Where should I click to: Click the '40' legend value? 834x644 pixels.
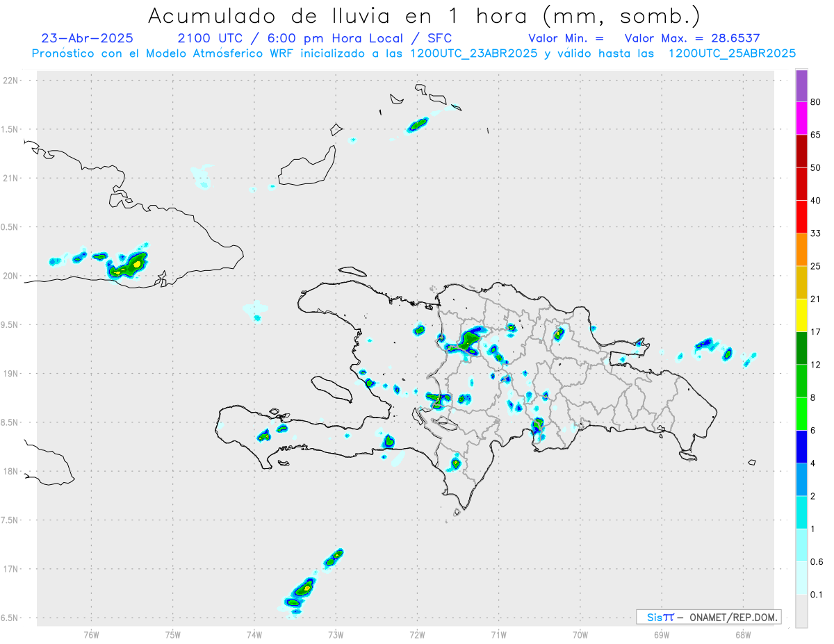[x=816, y=200]
